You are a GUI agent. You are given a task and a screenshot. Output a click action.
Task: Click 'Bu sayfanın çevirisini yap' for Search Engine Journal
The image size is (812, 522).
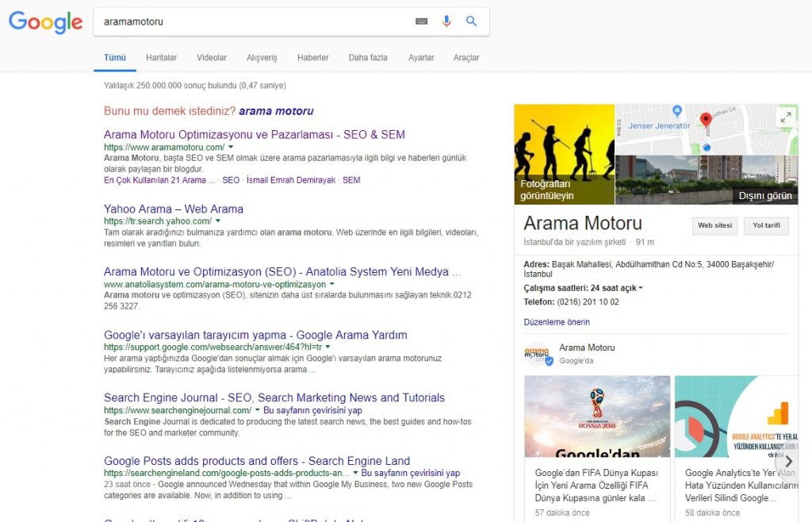[312, 410]
